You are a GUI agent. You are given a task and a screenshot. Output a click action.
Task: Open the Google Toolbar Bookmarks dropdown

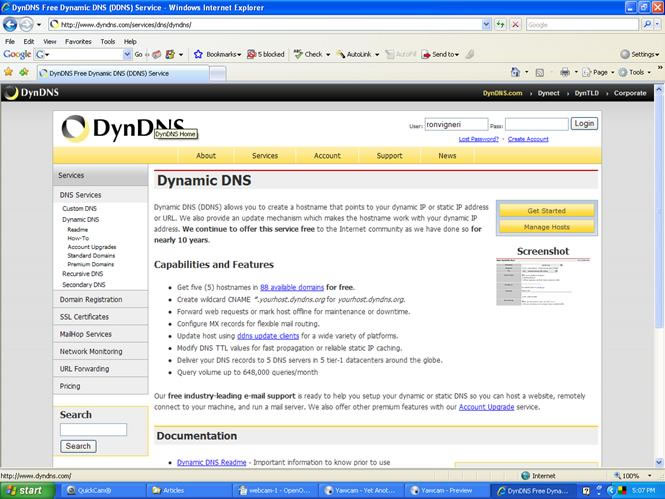tap(218, 54)
